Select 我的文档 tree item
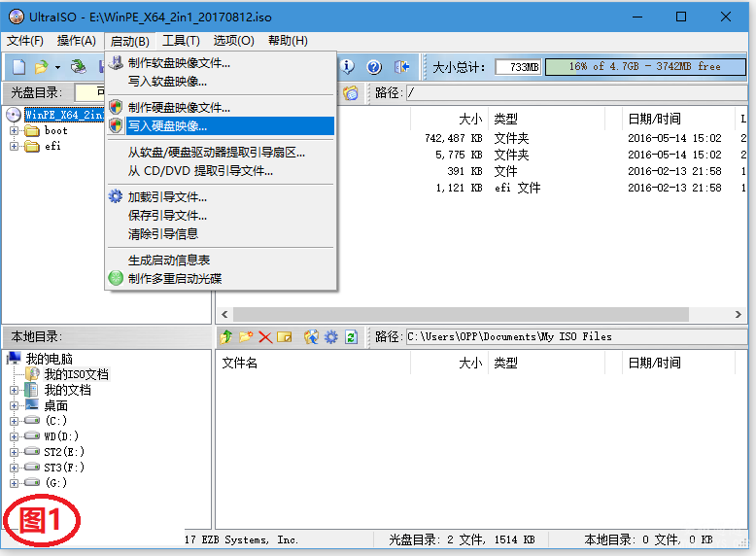Screen dimensions: 756x556 pos(67,390)
